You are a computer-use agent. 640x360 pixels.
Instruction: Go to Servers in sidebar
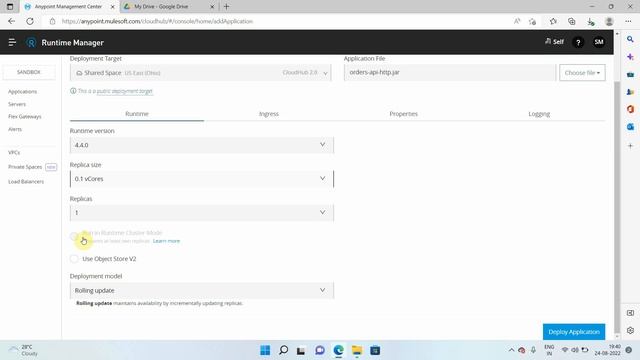pyautogui.click(x=17, y=104)
